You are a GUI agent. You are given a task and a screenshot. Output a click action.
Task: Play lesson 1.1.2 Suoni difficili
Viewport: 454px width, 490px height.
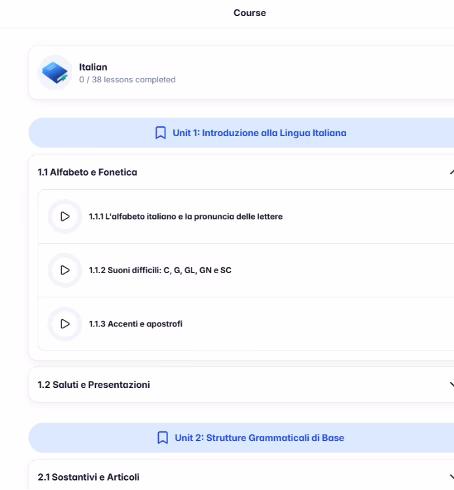[65, 270]
